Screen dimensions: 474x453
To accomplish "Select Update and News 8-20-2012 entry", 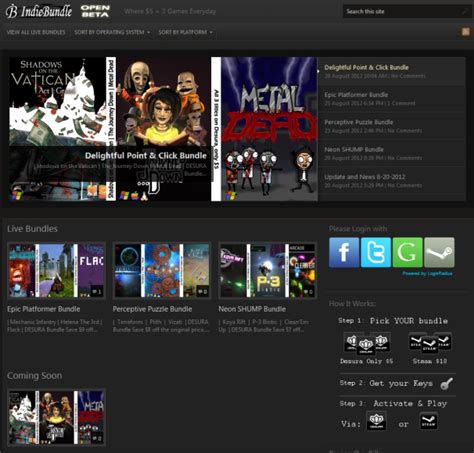I will point(365,177).
